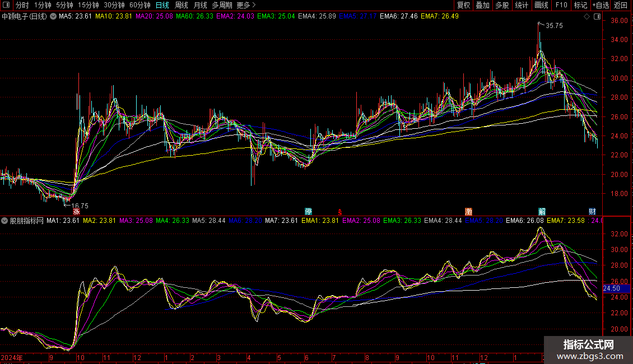The width and height of the screenshot is (633, 364).
Task: Switch to 月线 monthly chart
Action: tap(200, 5)
